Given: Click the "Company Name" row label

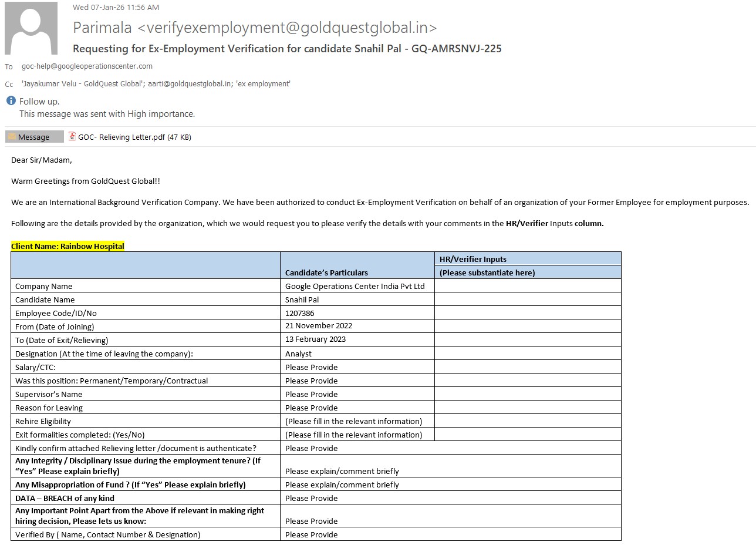Looking at the screenshot, I should 44,287.
